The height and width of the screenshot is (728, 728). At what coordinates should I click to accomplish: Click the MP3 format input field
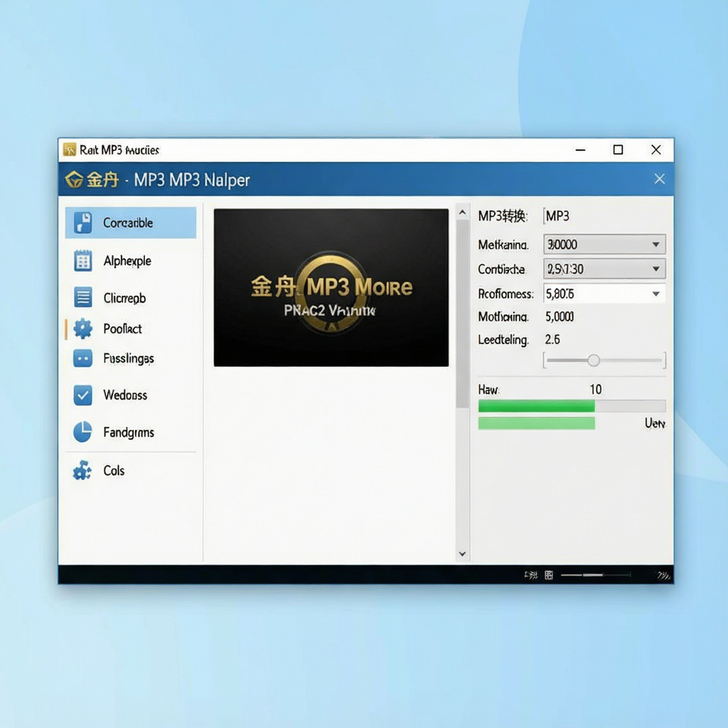point(604,216)
